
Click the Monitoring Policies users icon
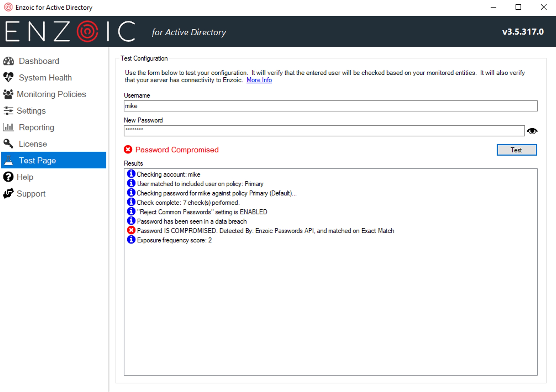pyautogui.click(x=8, y=94)
